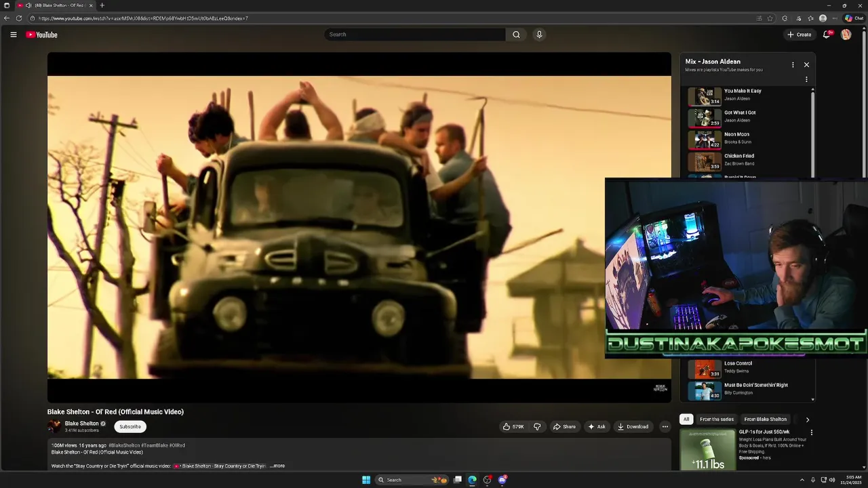Show hidden system tray icons
868x488 pixels.
(x=802, y=480)
